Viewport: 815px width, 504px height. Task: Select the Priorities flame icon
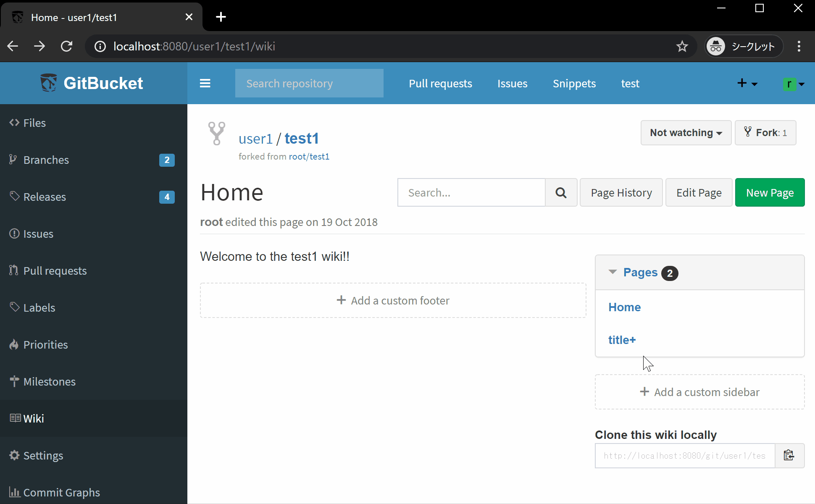point(14,344)
